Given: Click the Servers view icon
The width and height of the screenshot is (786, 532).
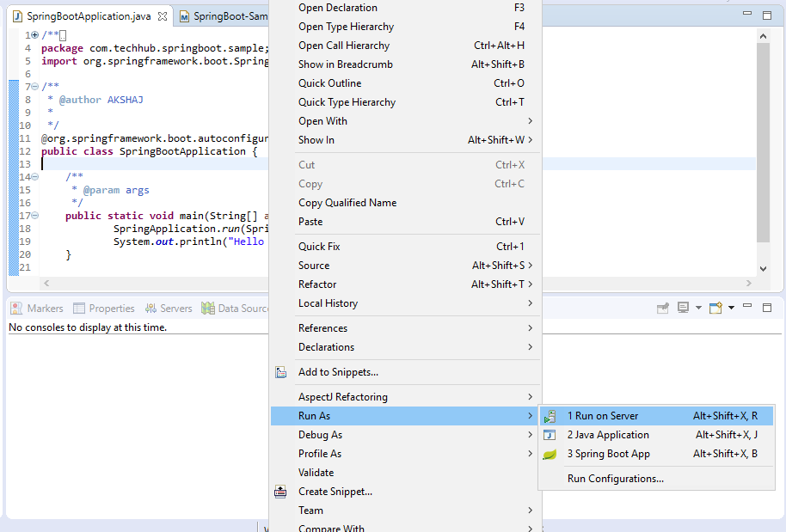Looking at the screenshot, I should (150, 308).
